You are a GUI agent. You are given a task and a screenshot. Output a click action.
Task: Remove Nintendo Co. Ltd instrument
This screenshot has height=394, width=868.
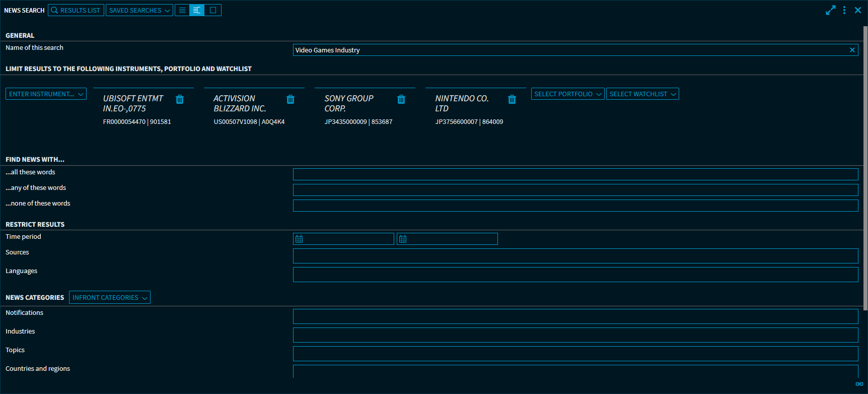pyautogui.click(x=512, y=99)
